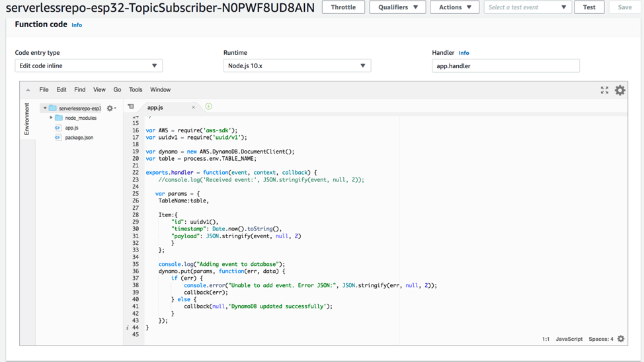Place the cursor on the exports.handler line
644x362 pixels.
click(231, 173)
